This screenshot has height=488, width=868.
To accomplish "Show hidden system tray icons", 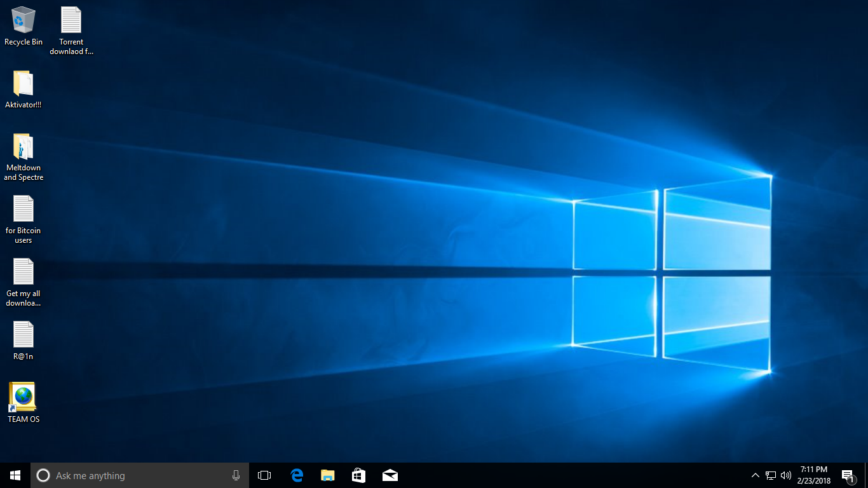I will 756,475.
